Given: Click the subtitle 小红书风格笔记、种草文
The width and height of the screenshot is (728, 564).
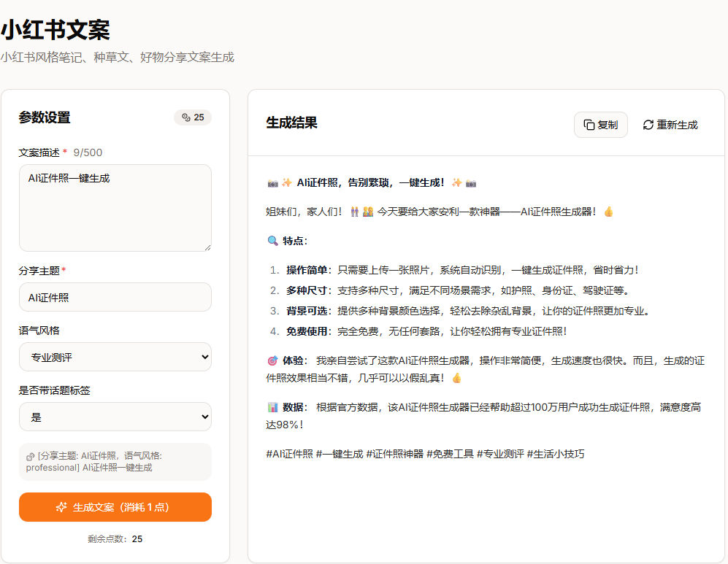Looking at the screenshot, I should [117, 57].
